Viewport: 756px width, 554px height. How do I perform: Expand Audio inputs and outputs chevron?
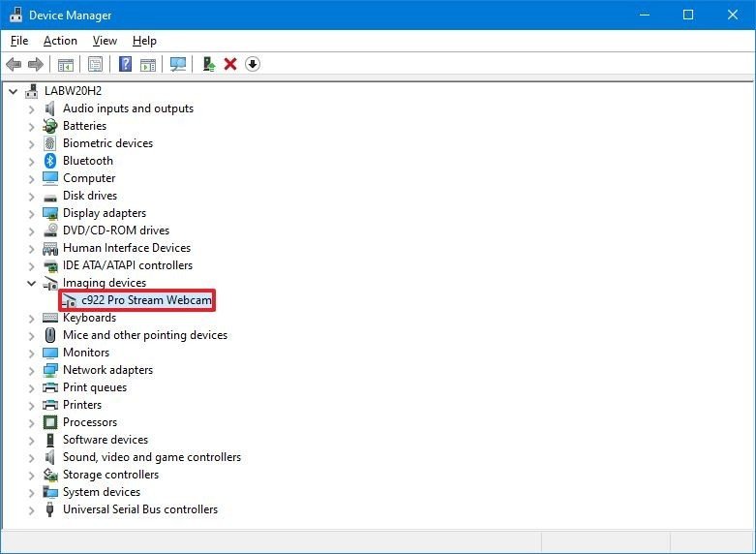pyautogui.click(x=32, y=109)
